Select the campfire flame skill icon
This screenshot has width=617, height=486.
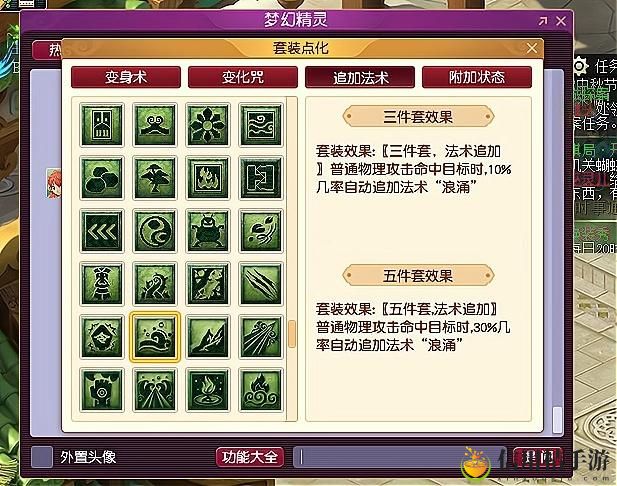208,390
